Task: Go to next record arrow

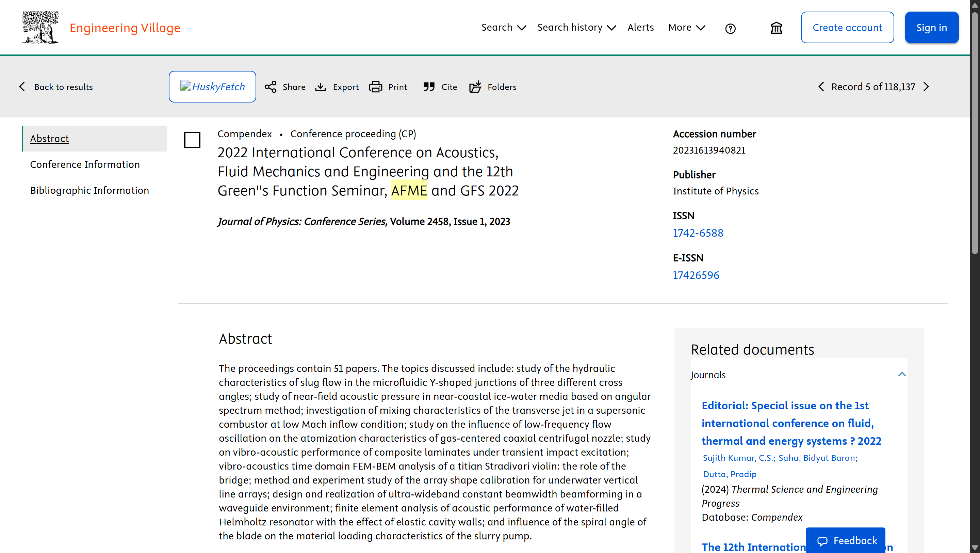Action: tap(926, 87)
